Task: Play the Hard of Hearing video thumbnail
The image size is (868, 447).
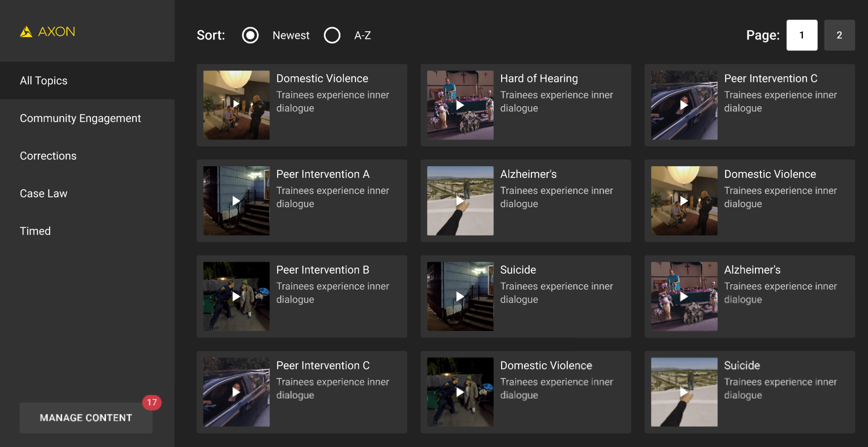Action: pos(460,105)
